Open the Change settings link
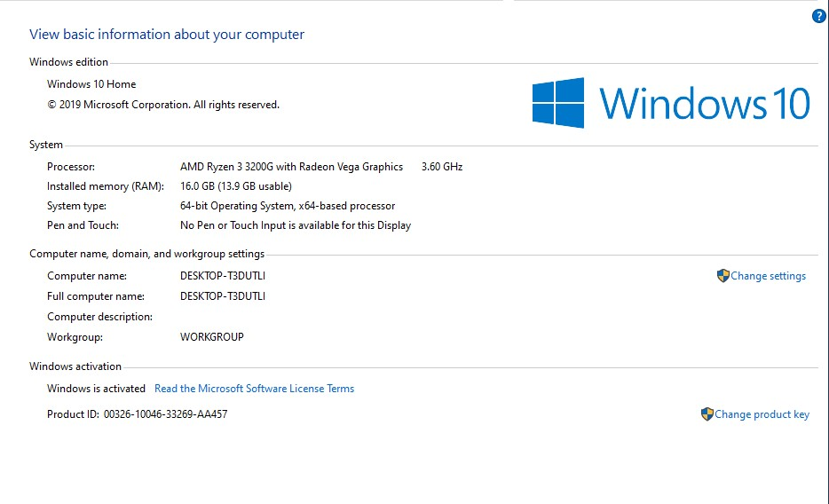Viewport: 829px width, 504px height. 768,276
